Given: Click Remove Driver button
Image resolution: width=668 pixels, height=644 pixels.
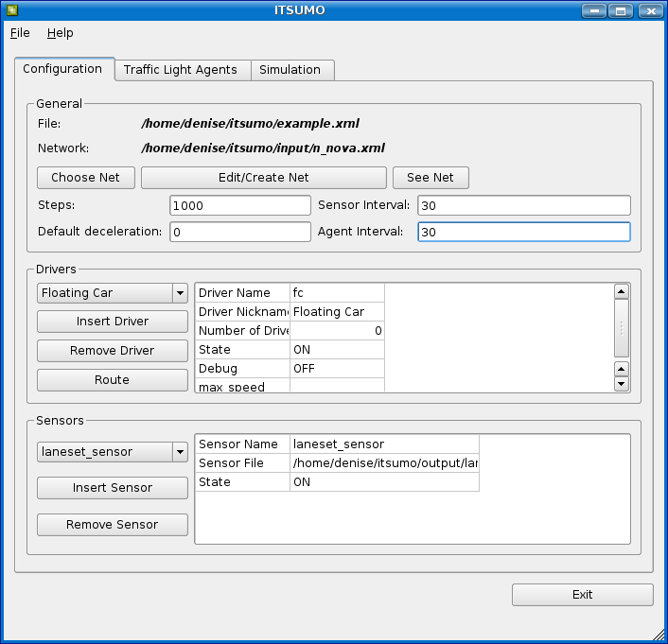Looking at the screenshot, I should click(112, 351).
